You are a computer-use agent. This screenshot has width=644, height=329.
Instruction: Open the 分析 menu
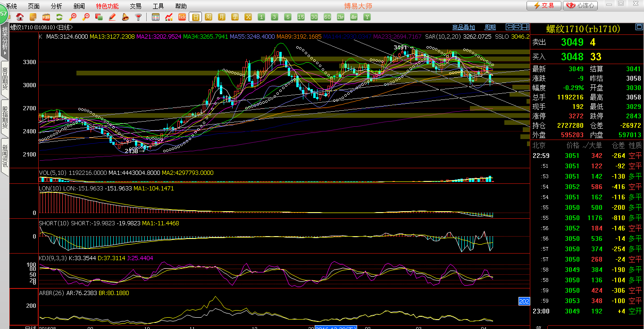click(56, 6)
